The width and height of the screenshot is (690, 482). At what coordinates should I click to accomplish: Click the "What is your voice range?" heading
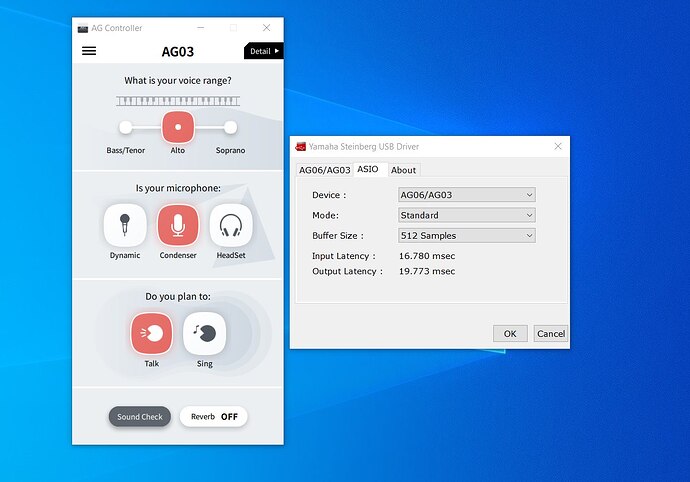tap(178, 81)
